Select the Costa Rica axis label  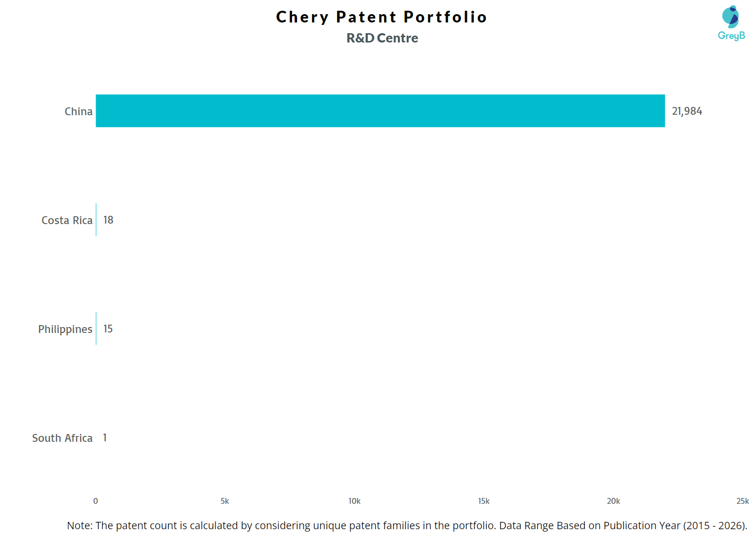tap(67, 221)
